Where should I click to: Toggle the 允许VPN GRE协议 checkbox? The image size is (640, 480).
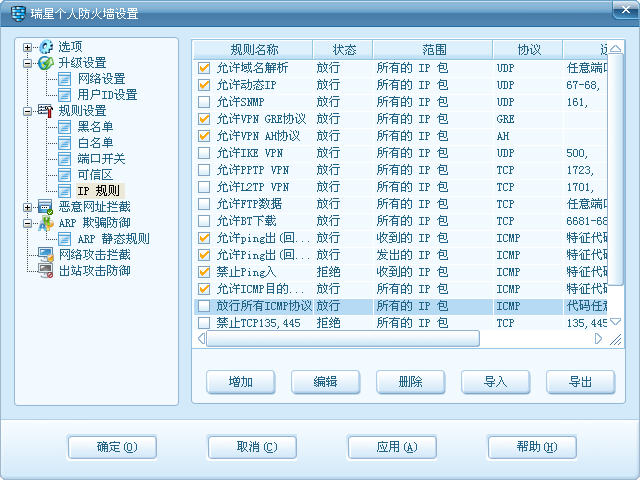point(204,119)
